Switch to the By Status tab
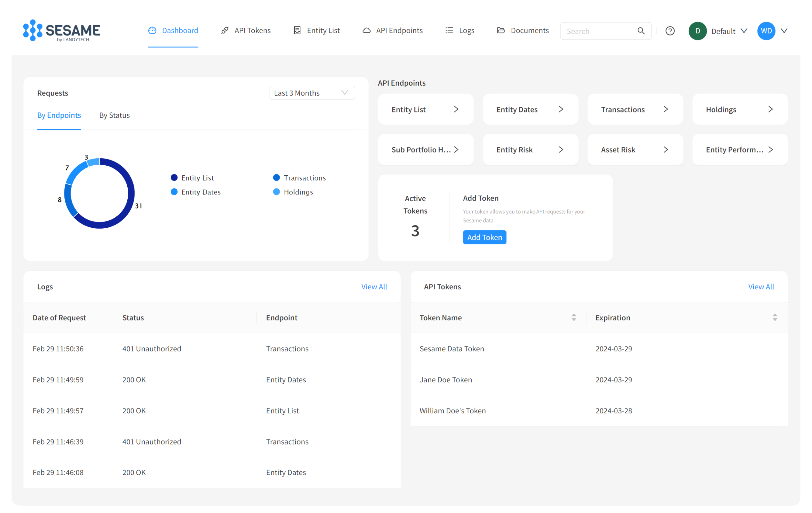This screenshot has width=812, height=513. click(114, 115)
